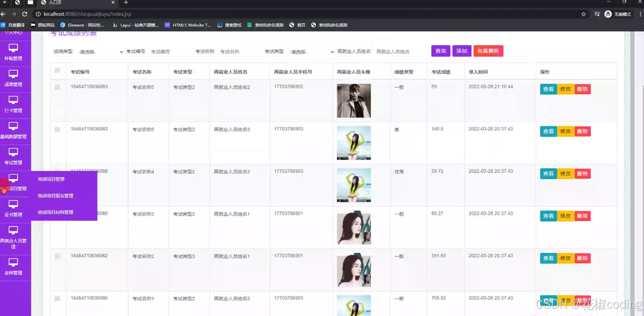The width and height of the screenshot is (644, 316).
Task: Open the 百度翻译 bookmark
Action: pos(13,25)
